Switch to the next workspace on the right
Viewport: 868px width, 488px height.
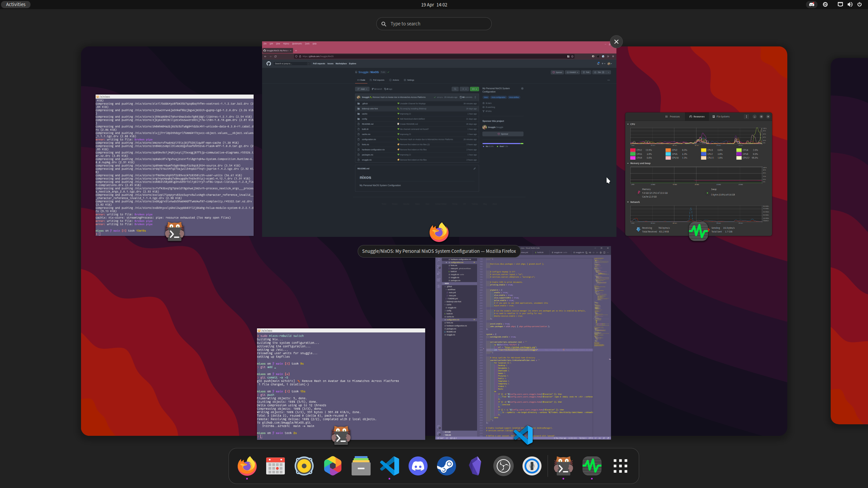pyautogui.click(x=849, y=241)
